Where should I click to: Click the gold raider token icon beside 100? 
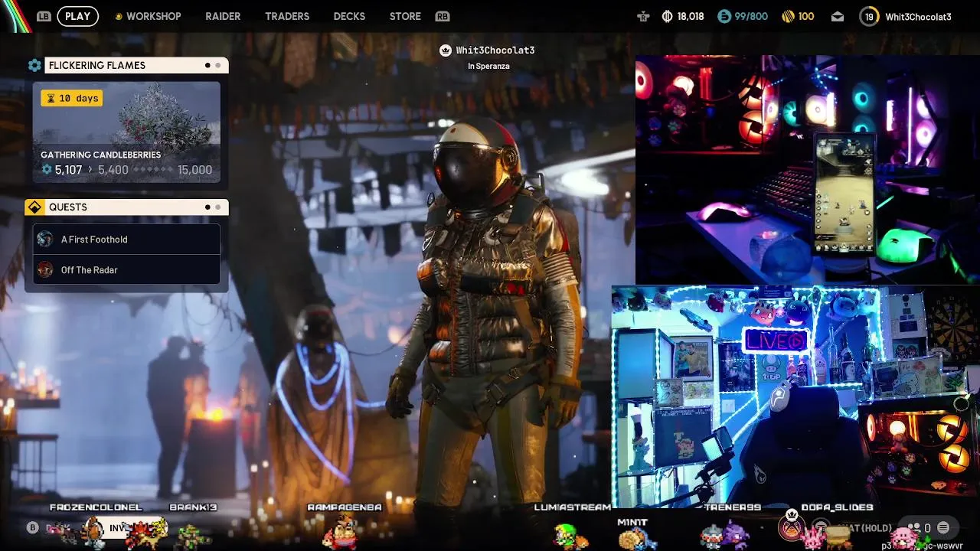pos(788,16)
